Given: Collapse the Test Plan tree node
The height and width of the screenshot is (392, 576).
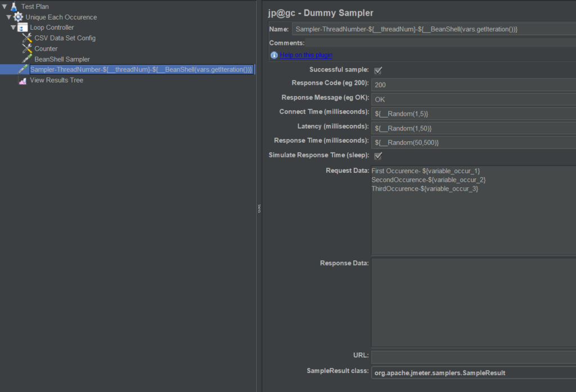Looking at the screenshot, I should coord(4,7).
